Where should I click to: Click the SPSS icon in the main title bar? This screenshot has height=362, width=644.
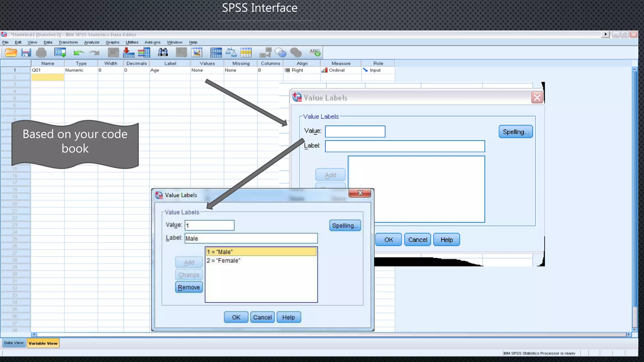[x=4, y=34]
